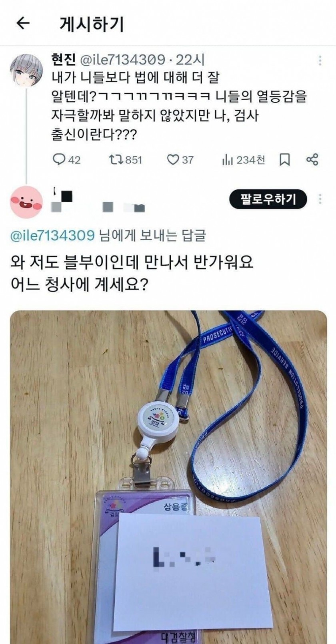Open the 22시 timestamp on the tweet
The width and height of the screenshot is (336, 644).
pyautogui.click(x=190, y=60)
